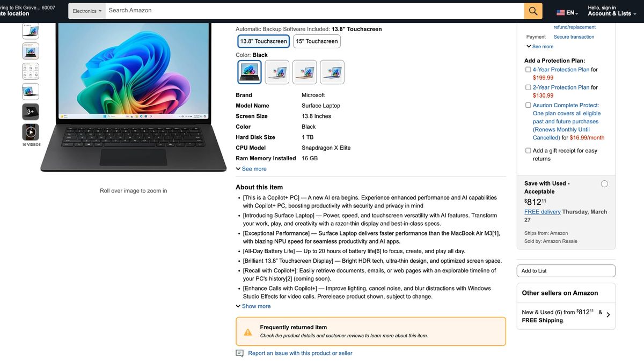Click the warning triangle in the Frequently returned notice
The height and width of the screenshot is (362, 644).
pos(248,332)
